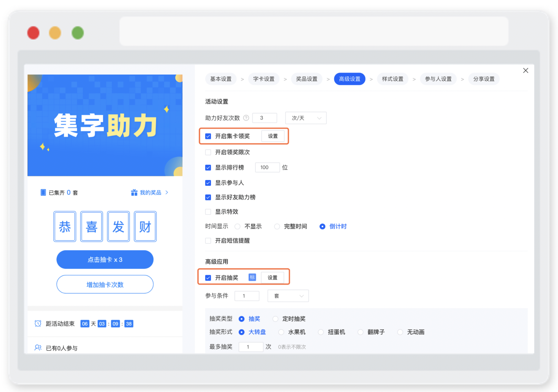Click the card icon beside 已集齐

pyautogui.click(x=43, y=193)
